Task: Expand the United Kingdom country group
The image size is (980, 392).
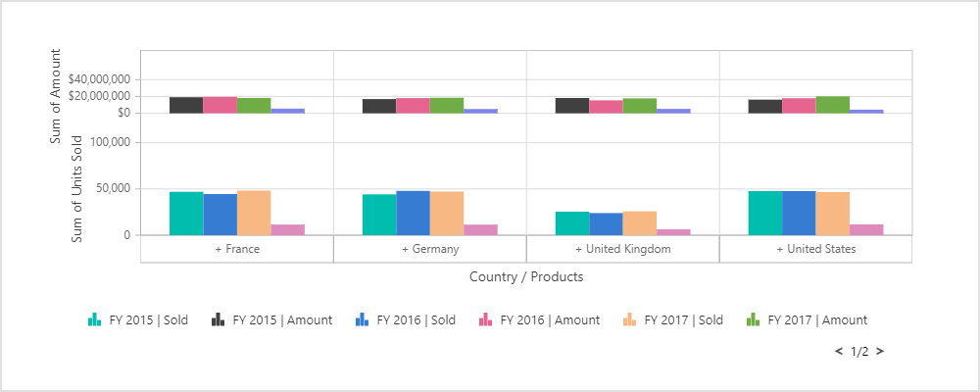Action: pos(622,250)
